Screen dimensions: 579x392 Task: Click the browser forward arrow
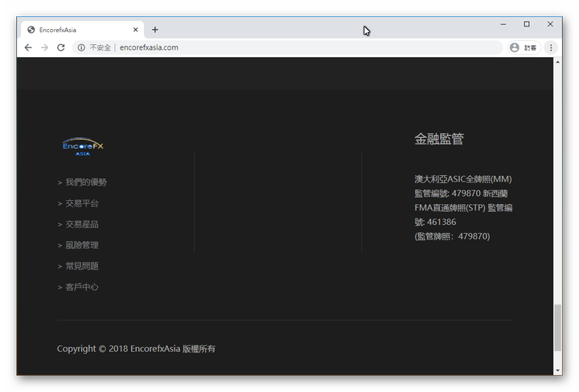point(44,47)
